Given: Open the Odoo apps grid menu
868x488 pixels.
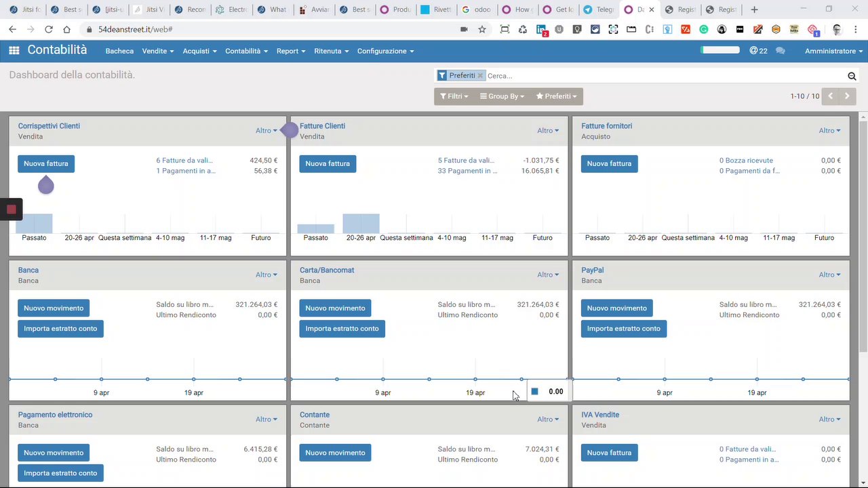Looking at the screenshot, I should (x=14, y=51).
